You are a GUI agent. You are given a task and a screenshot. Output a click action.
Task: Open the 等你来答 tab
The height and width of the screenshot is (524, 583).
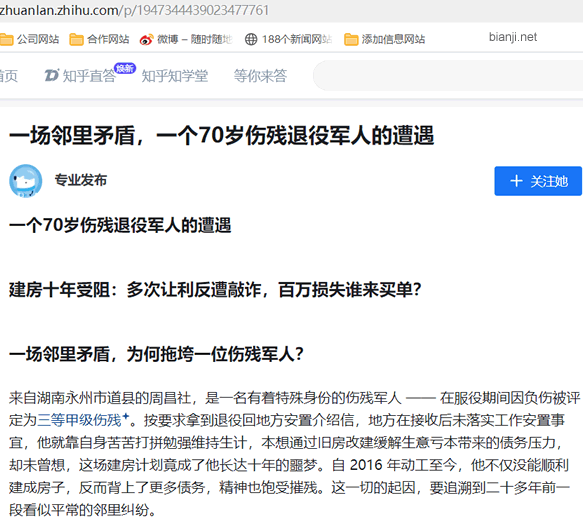260,76
